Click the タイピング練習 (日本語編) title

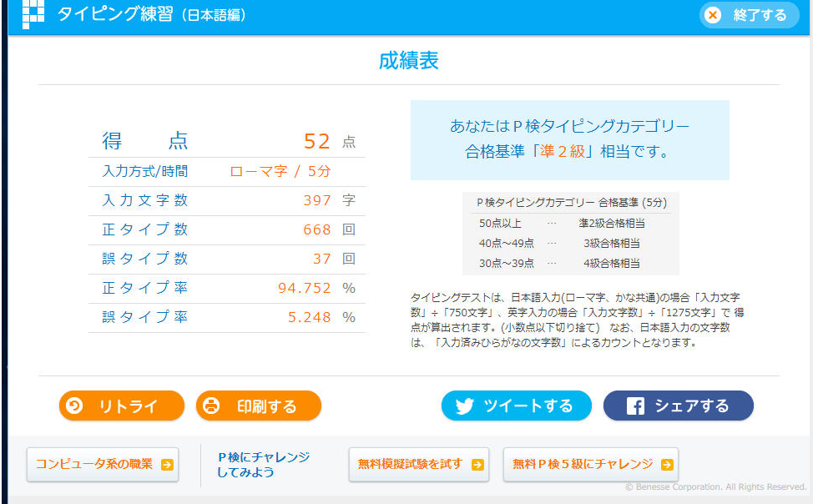[x=151, y=14]
